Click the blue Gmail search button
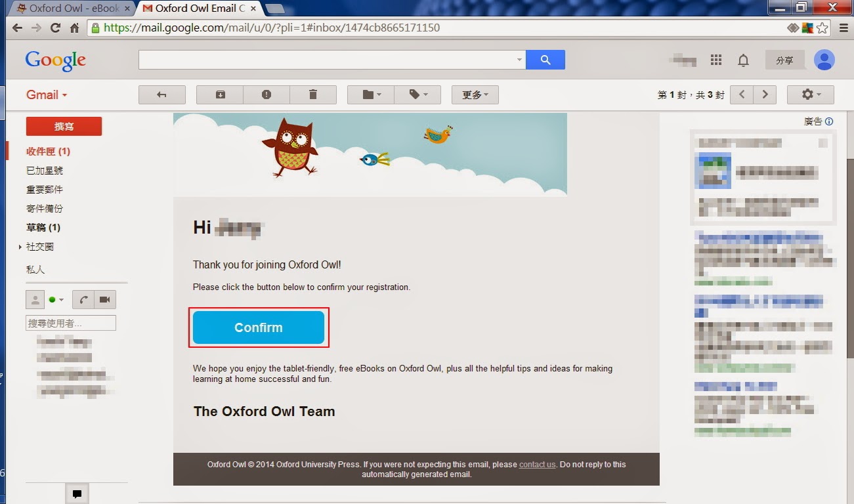This screenshot has height=504, width=854. (x=545, y=60)
